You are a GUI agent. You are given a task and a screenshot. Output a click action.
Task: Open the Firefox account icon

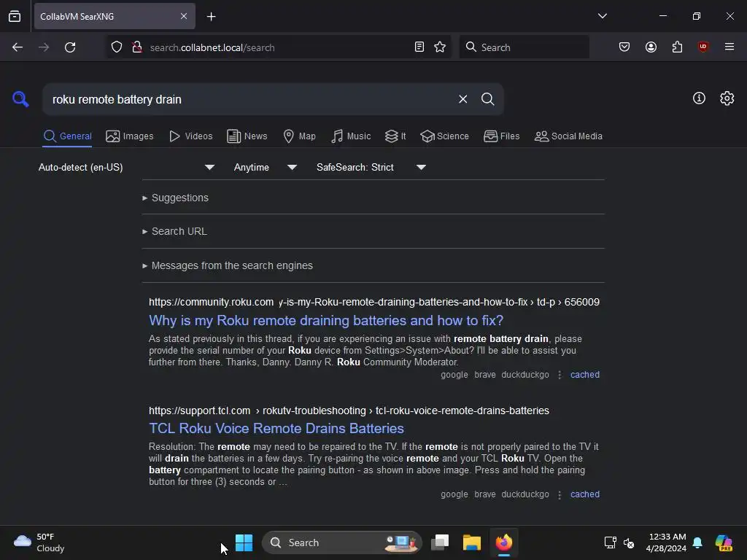click(x=651, y=47)
